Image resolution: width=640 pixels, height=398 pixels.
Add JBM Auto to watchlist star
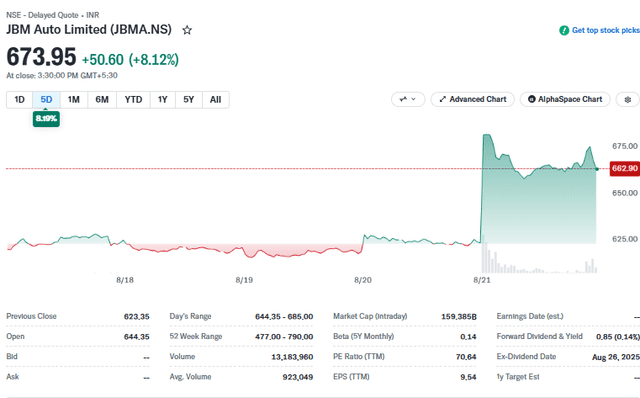187,30
